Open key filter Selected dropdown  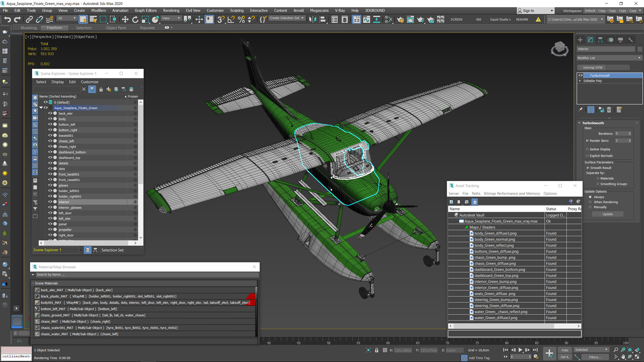point(591,350)
